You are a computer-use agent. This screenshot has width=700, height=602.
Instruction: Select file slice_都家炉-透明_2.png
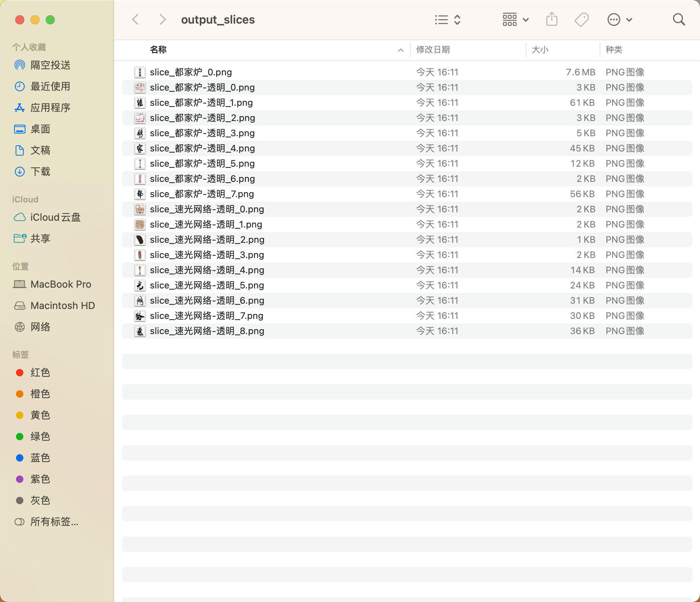point(407,118)
